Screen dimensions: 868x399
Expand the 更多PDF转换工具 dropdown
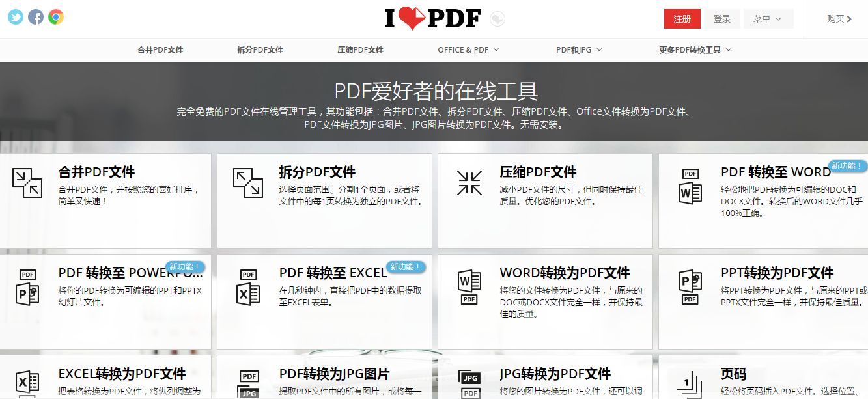694,49
